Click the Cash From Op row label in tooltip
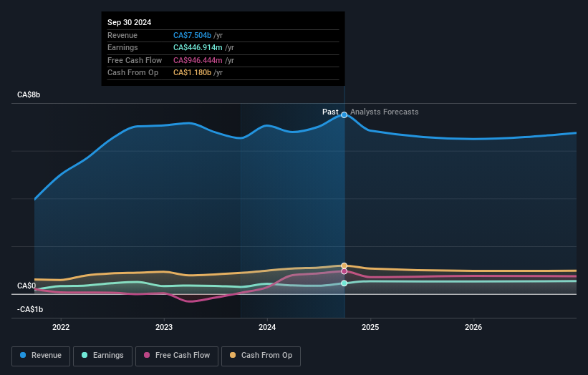 (x=132, y=73)
